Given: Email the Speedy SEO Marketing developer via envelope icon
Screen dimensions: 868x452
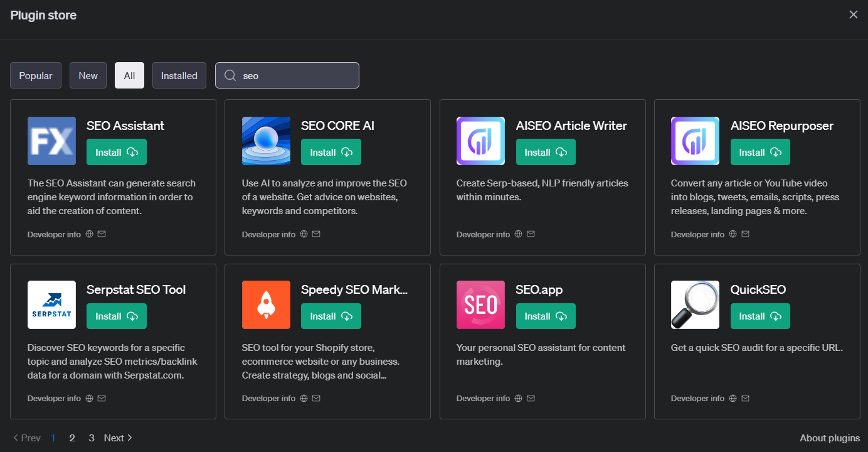Looking at the screenshot, I should point(316,398).
